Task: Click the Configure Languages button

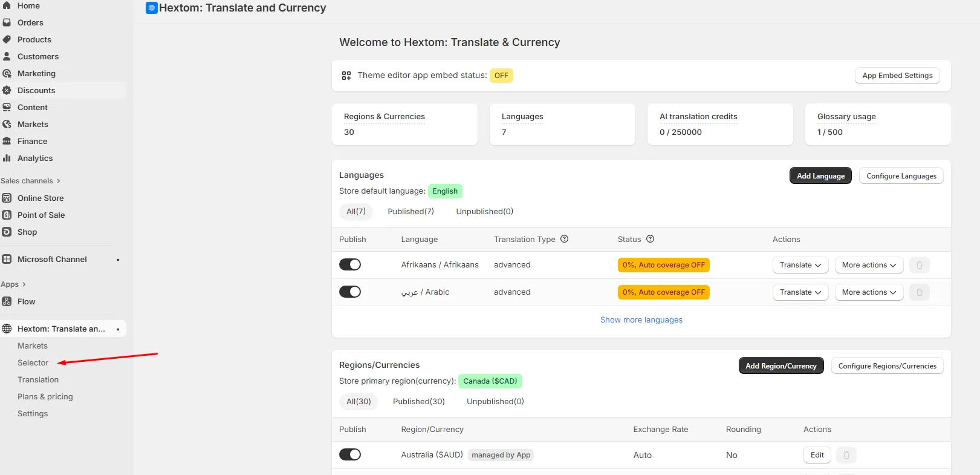Action: tap(901, 175)
